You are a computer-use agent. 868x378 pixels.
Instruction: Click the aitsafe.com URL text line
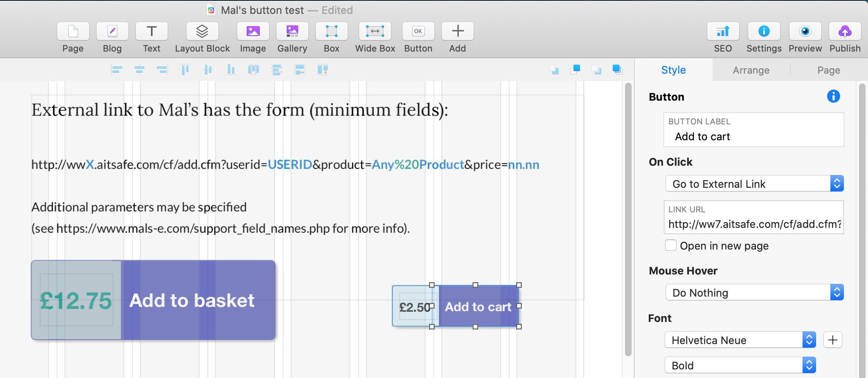click(286, 164)
